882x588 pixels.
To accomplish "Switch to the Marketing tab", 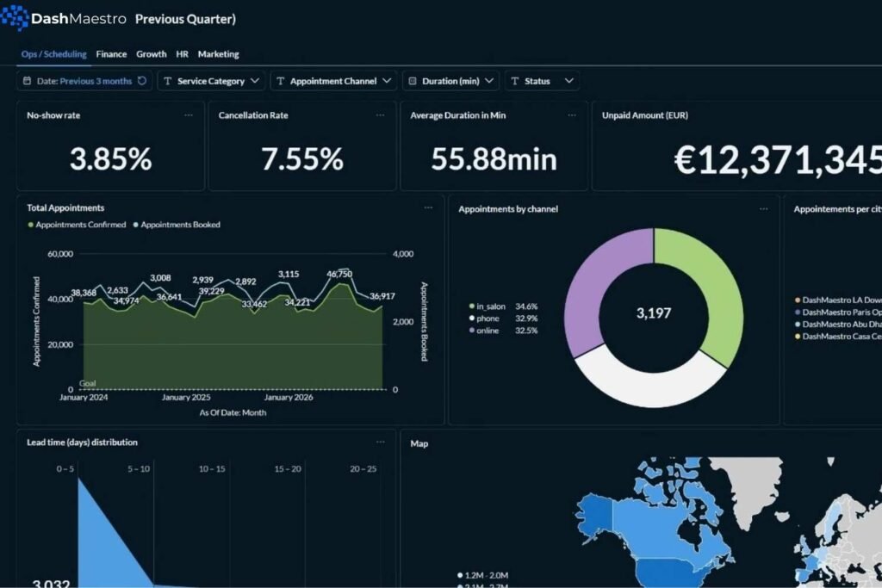I will click(x=218, y=54).
